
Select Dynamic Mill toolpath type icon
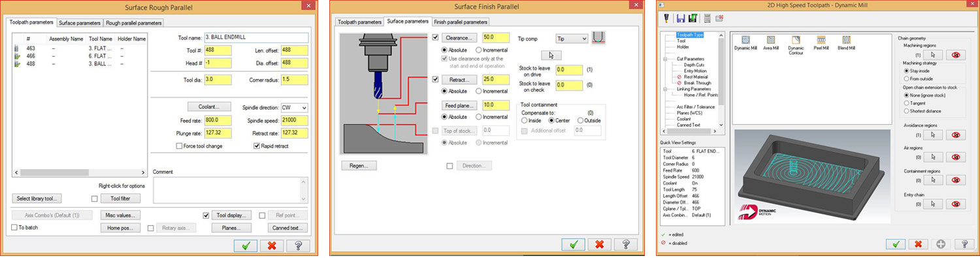[x=745, y=39]
